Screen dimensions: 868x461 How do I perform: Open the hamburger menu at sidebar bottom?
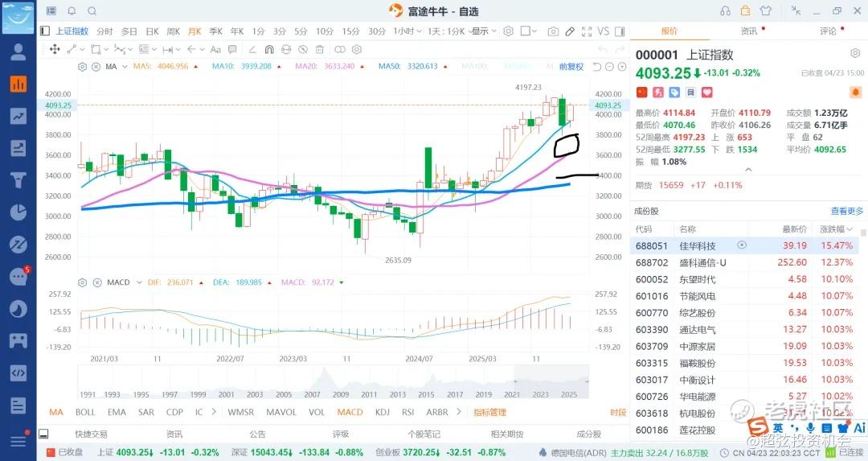[x=18, y=441]
